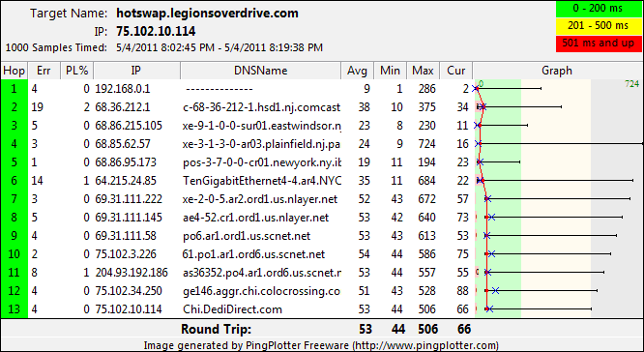Click the target IP 75.102.10.114 in header

pos(156,31)
